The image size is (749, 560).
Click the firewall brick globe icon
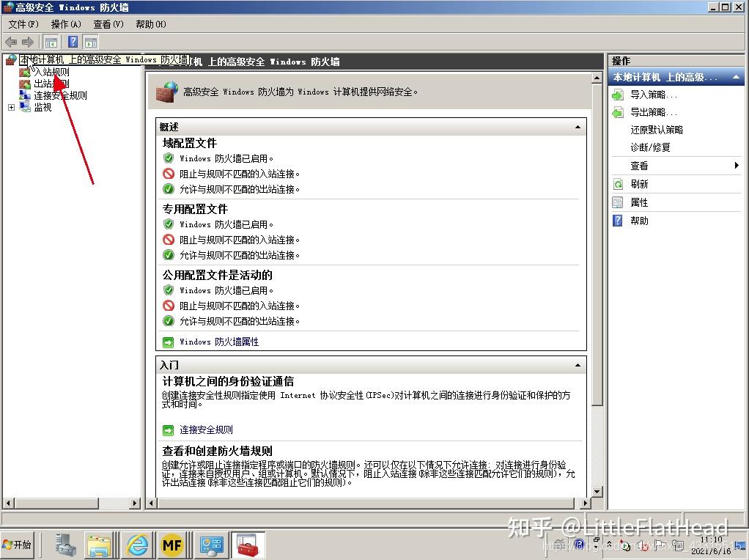point(166,92)
